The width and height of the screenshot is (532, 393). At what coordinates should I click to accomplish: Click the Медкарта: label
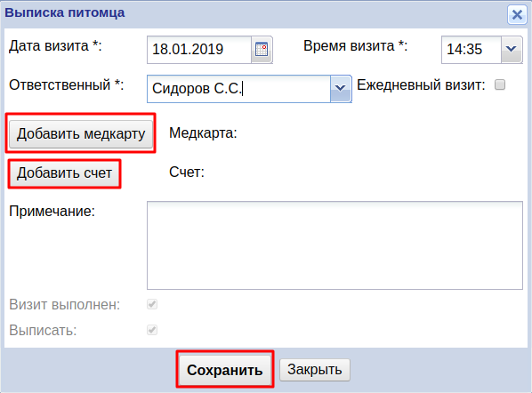(203, 132)
